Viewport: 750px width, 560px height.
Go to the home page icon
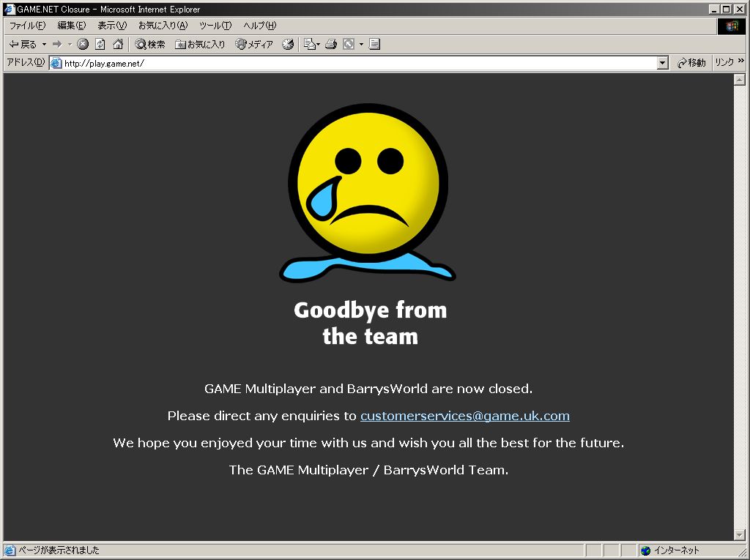(118, 45)
